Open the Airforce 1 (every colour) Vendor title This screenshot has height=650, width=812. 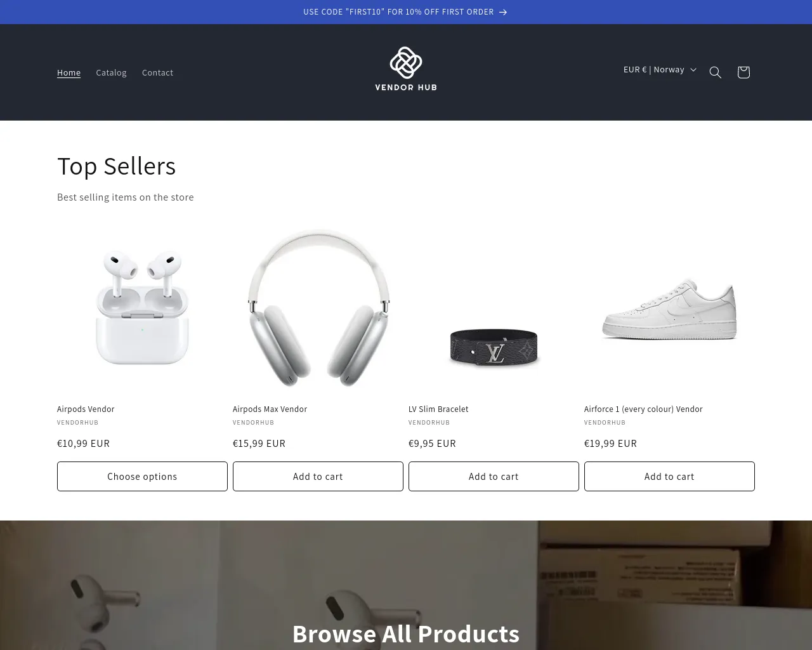click(643, 409)
